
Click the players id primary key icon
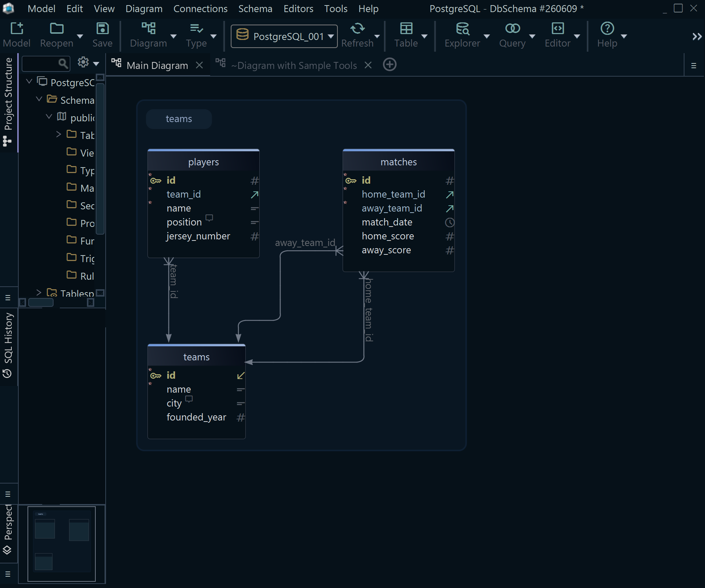point(156,181)
